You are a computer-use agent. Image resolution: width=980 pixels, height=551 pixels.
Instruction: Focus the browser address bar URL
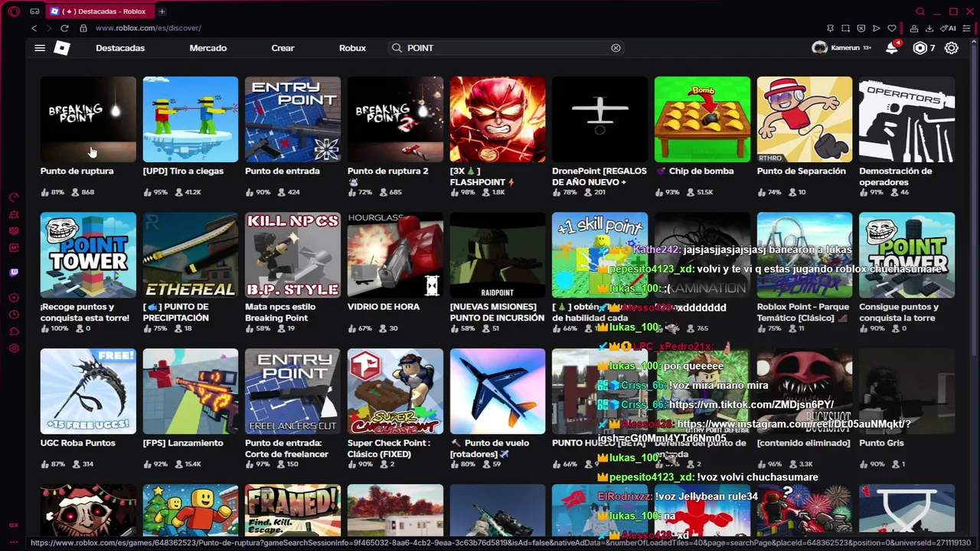149,28
